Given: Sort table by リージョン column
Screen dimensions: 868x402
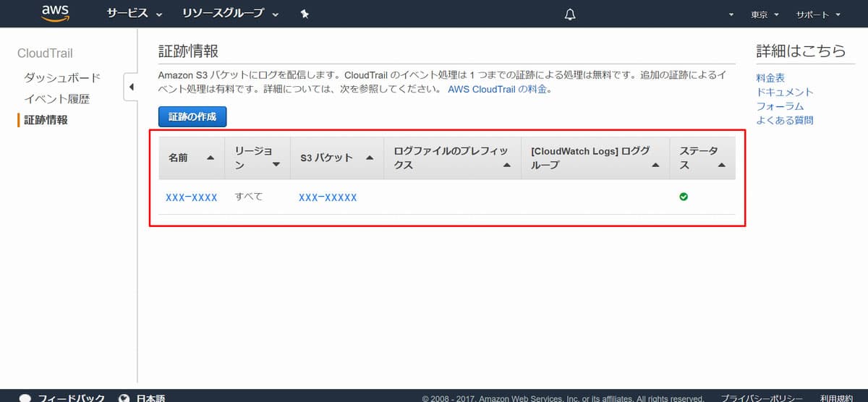Looking at the screenshot, I should coord(258,158).
